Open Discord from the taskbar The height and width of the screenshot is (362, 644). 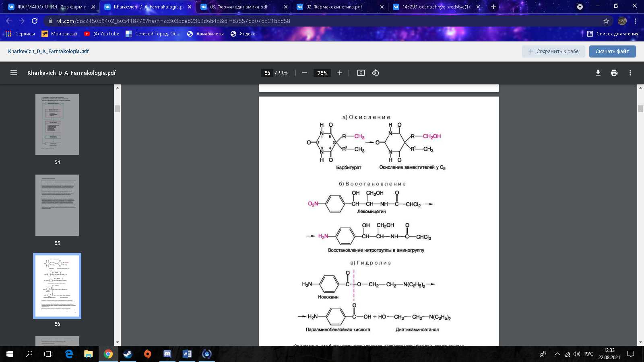click(167, 354)
